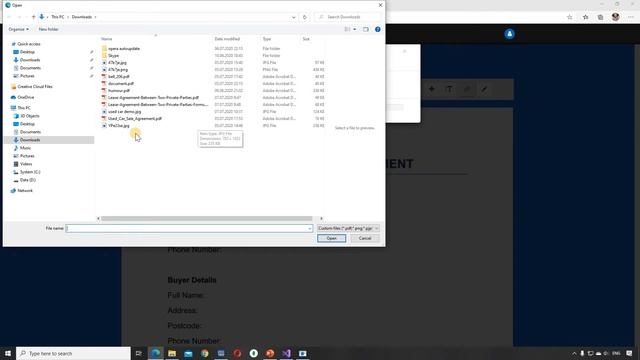The width and height of the screenshot is (640, 360).
Task: Open the Custom files type filter dropdown
Action: (348, 228)
